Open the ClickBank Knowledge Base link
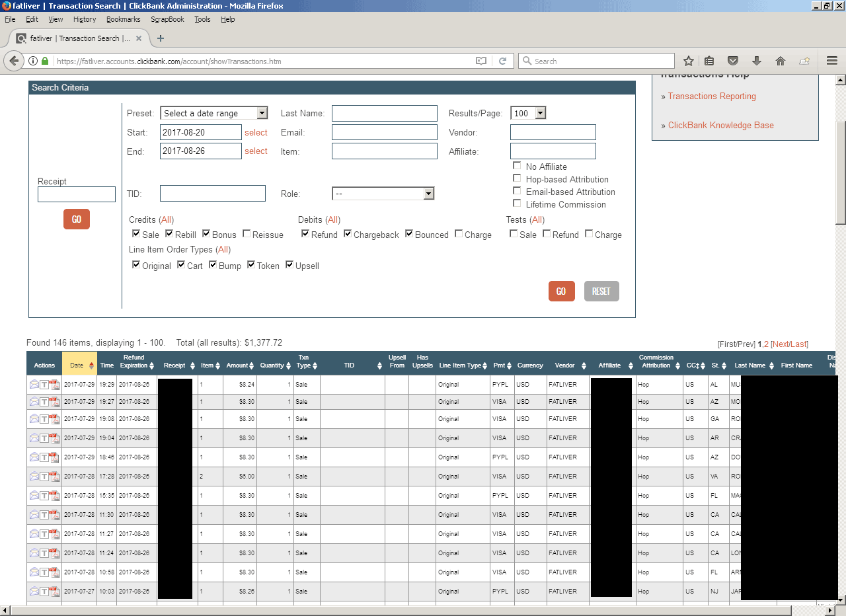This screenshot has width=846, height=616. (720, 125)
